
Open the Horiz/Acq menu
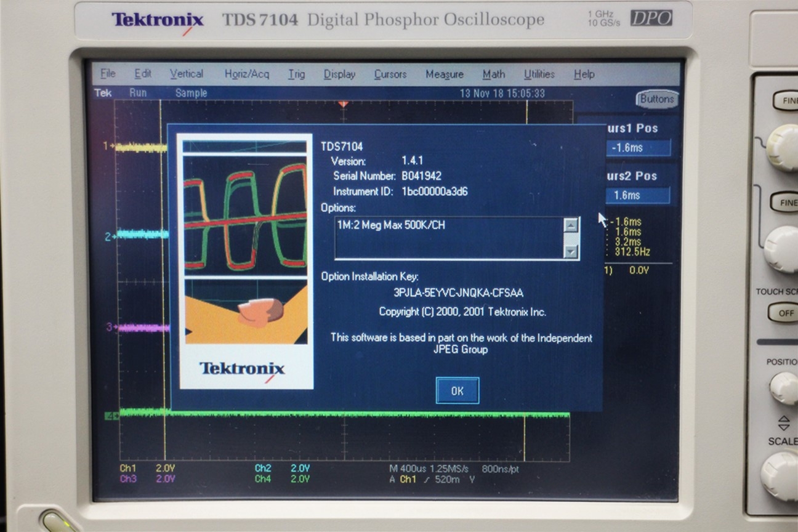246,74
